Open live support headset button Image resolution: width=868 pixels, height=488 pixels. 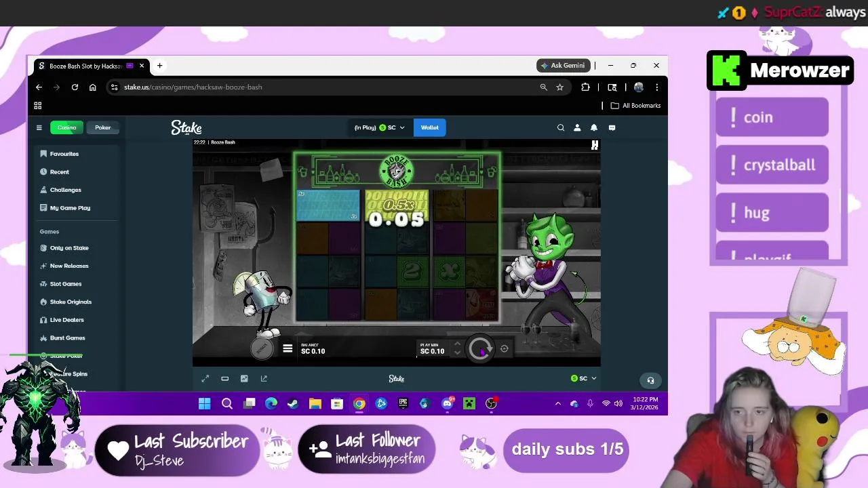650,380
